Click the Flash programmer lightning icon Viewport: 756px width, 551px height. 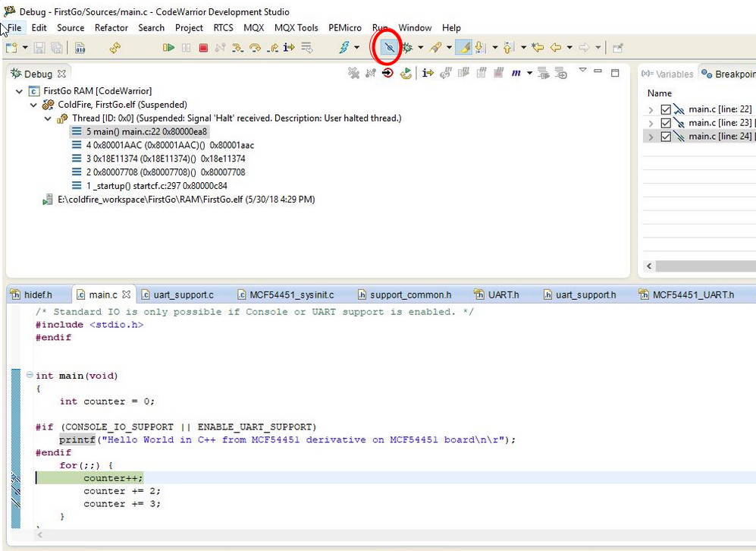[x=343, y=47]
